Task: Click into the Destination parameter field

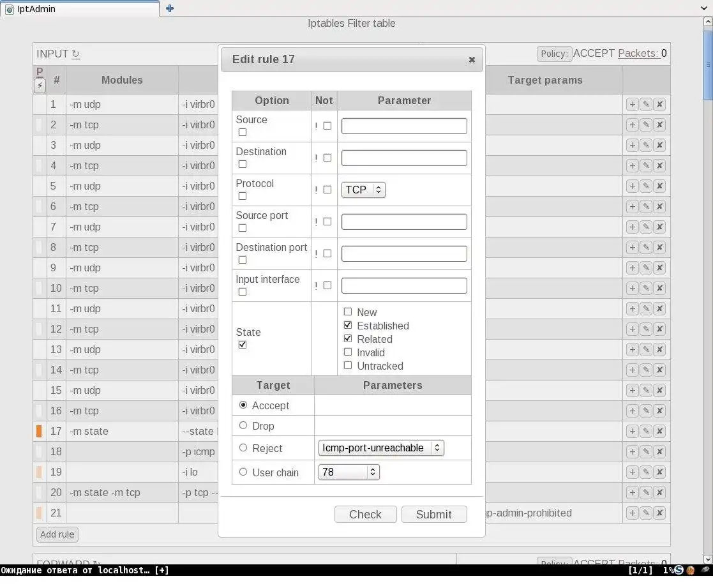Action: [x=404, y=158]
